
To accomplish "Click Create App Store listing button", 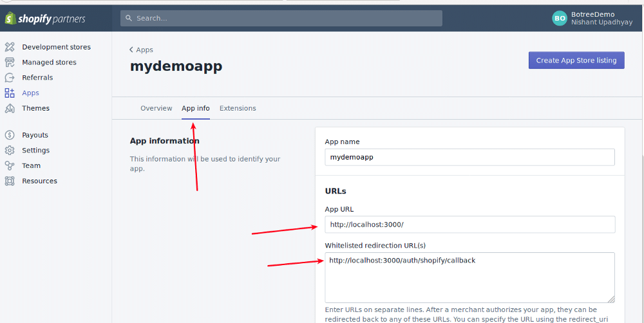I will (x=576, y=60).
